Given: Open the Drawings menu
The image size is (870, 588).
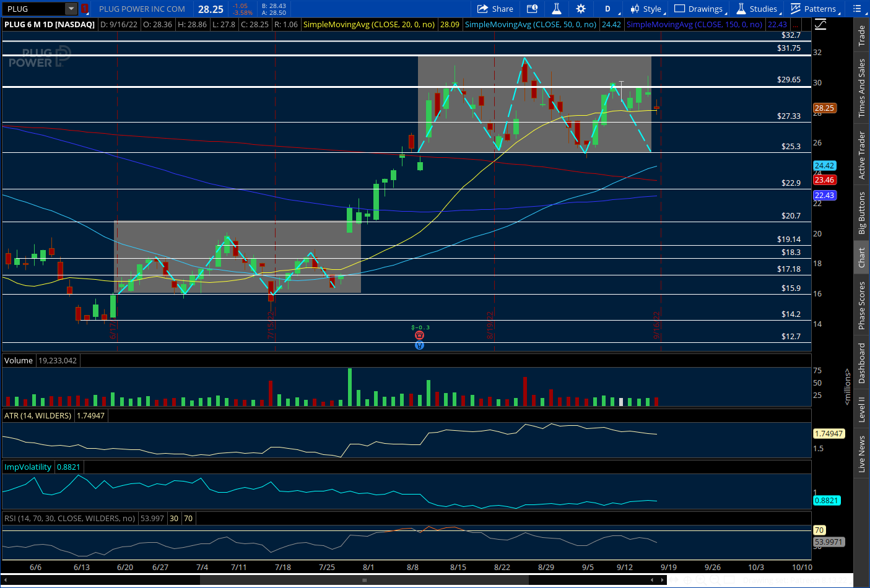Looking at the screenshot, I should 699,9.
